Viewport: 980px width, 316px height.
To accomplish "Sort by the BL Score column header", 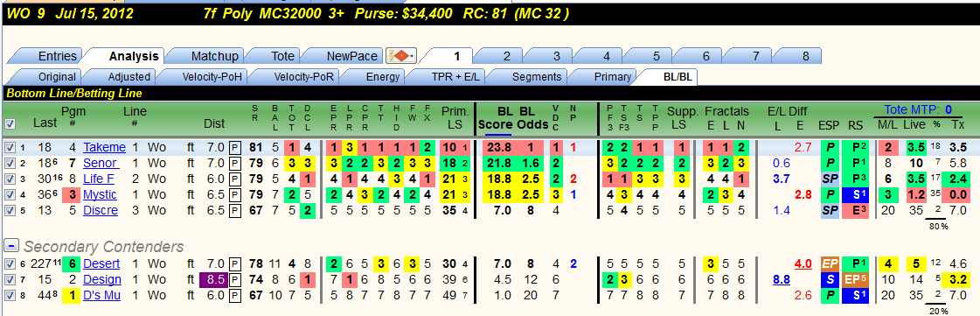I will click(497, 117).
